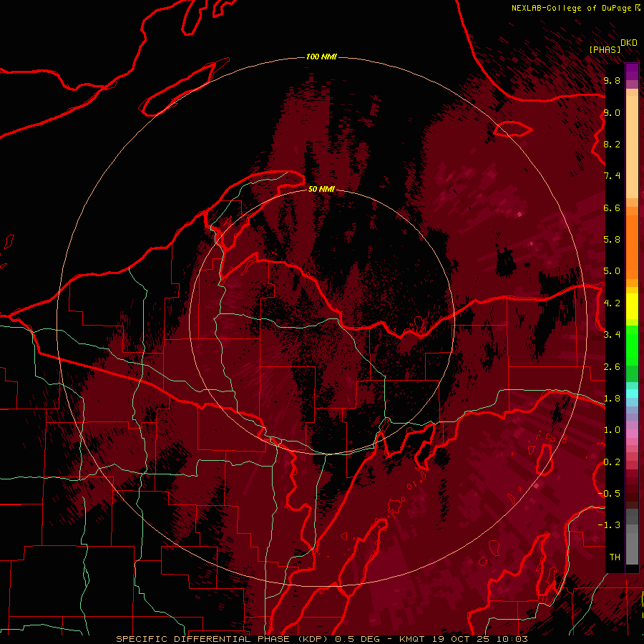Click the 7.4 scale value
The image size is (644, 644).
[612, 176]
